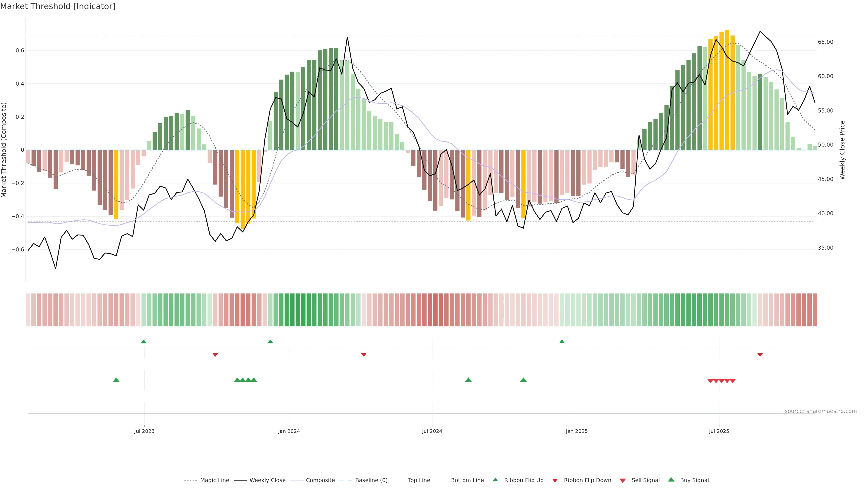Click the Buy Signal marker in August 2024
The height and width of the screenshot is (488, 868).
468,380
